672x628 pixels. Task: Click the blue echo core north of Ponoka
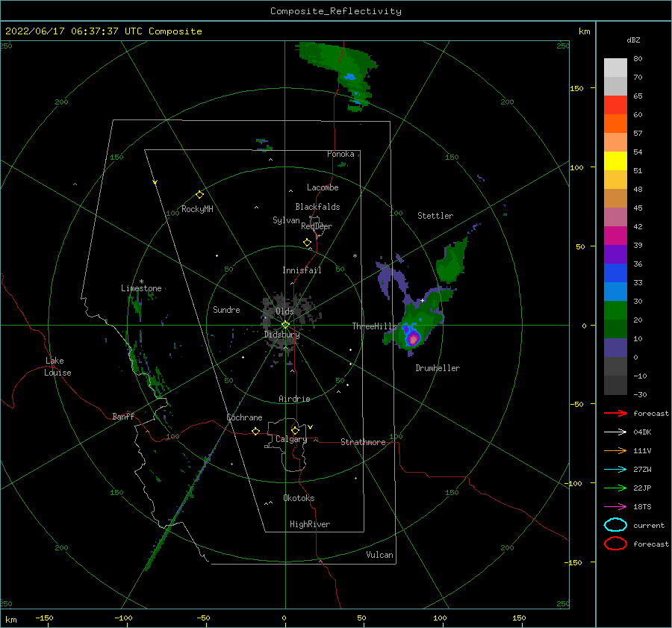click(x=350, y=77)
